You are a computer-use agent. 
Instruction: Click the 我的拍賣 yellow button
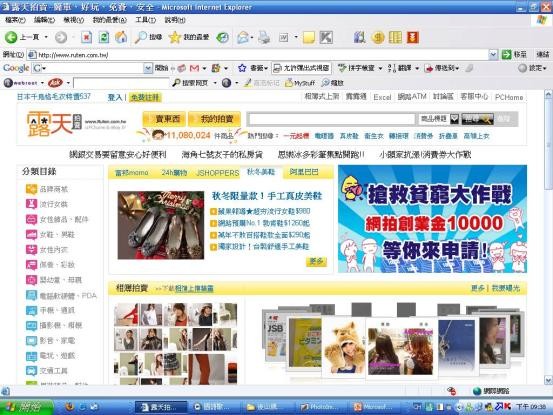(214, 119)
